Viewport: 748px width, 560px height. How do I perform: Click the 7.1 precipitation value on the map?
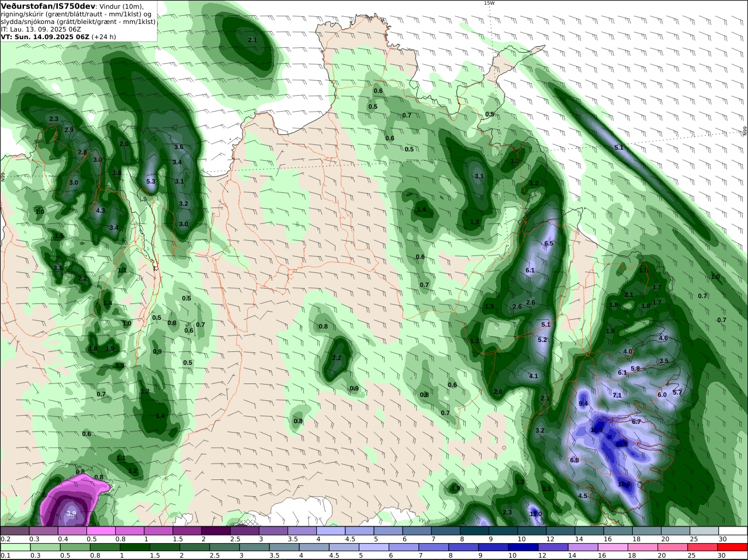click(x=617, y=395)
